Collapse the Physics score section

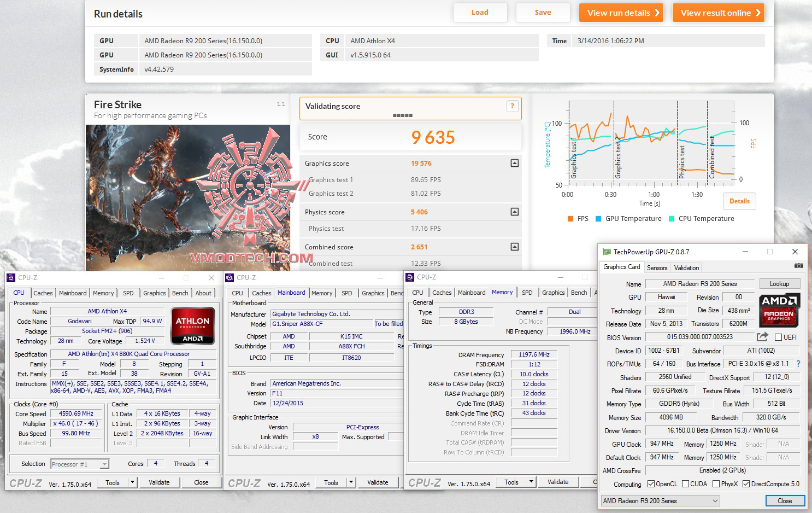(x=514, y=212)
